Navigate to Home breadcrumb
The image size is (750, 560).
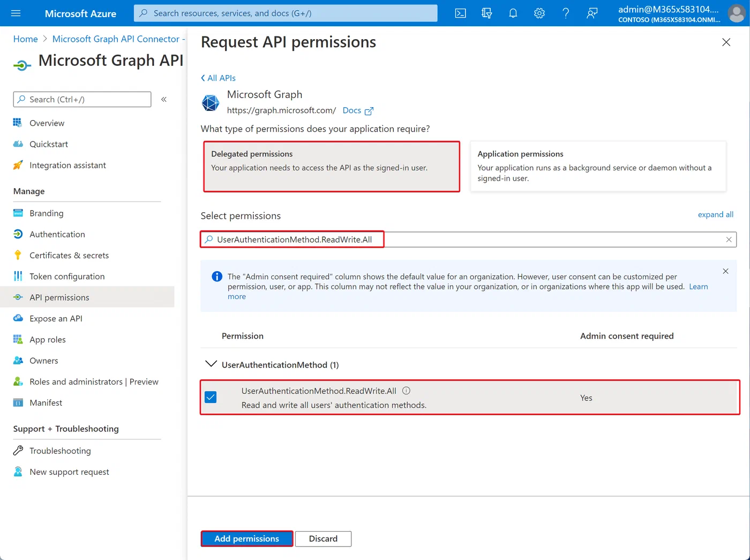click(26, 39)
